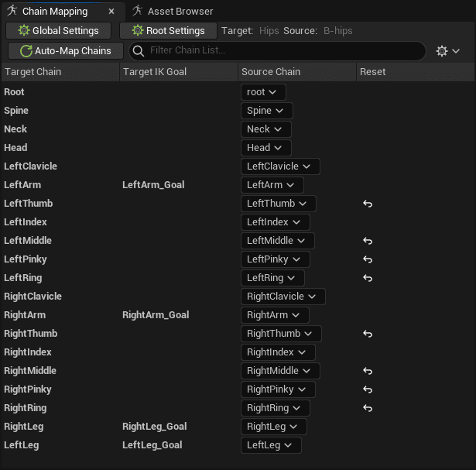
Task: Reset the LeftRing chain mapping
Action: pyautogui.click(x=368, y=278)
